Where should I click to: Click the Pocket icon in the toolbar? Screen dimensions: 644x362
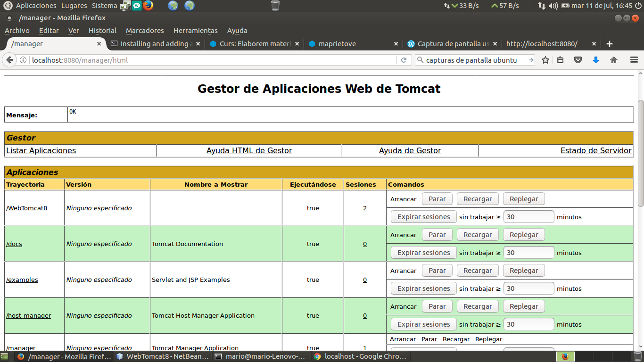point(578,60)
